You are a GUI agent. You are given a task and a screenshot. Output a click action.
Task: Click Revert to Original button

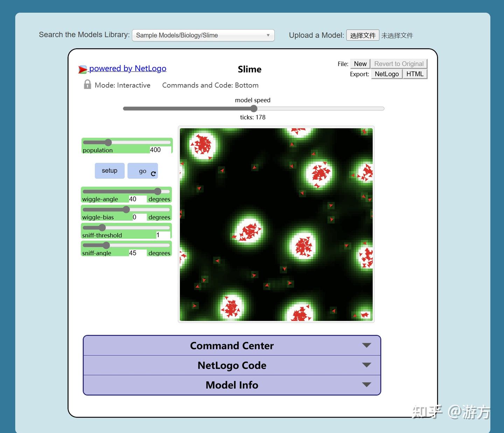click(x=399, y=64)
